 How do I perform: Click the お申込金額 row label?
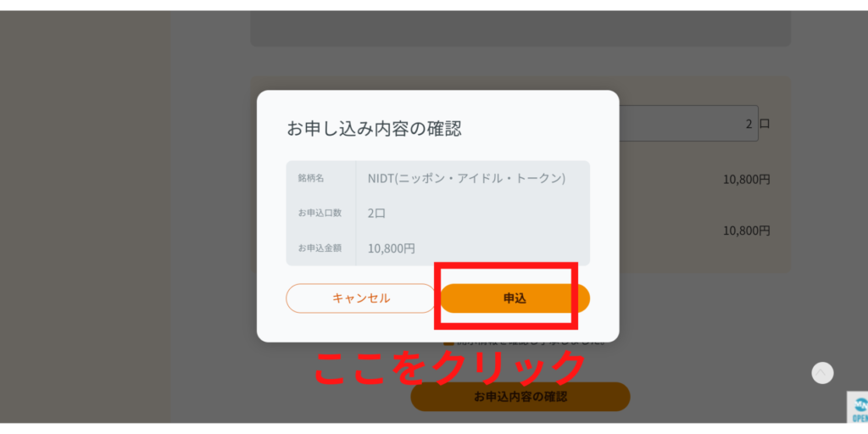click(x=320, y=248)
